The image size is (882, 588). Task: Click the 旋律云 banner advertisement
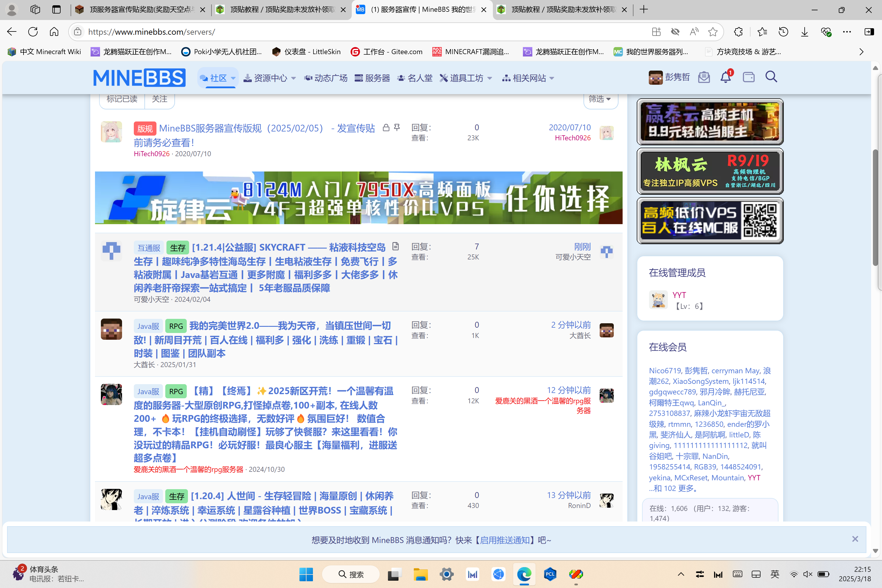tap(358, 198)
